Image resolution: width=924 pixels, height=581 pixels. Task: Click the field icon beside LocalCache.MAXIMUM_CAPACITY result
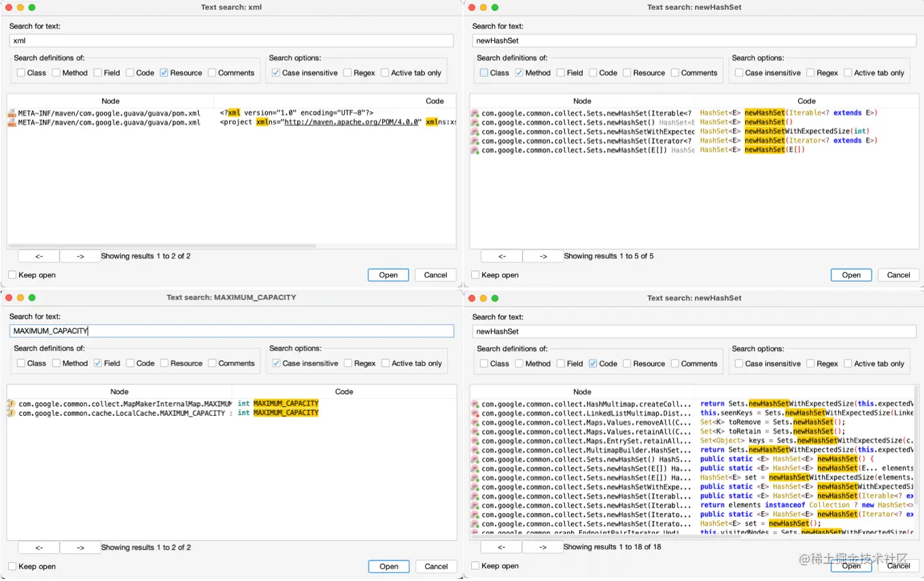click(12, 413)
